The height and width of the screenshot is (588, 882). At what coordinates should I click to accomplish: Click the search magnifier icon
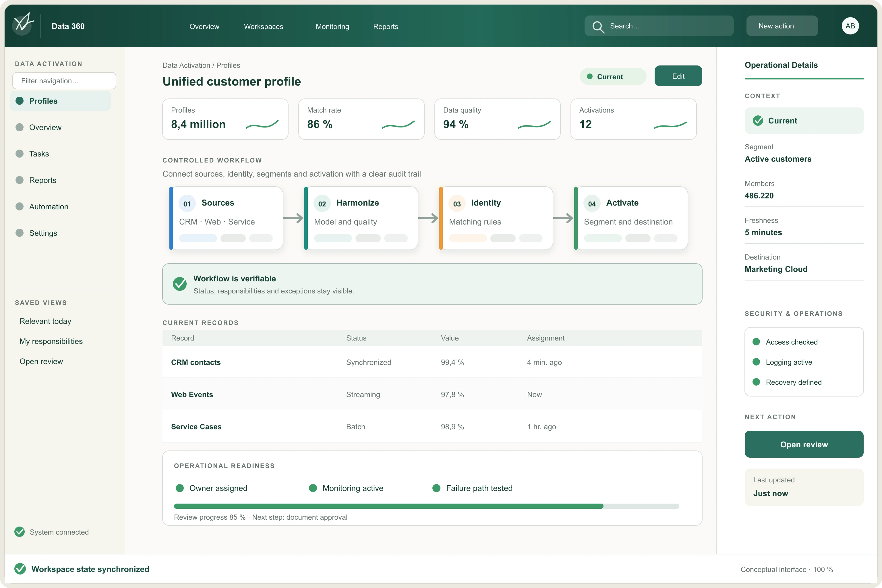pyautogui.click(x=598, y=27)
